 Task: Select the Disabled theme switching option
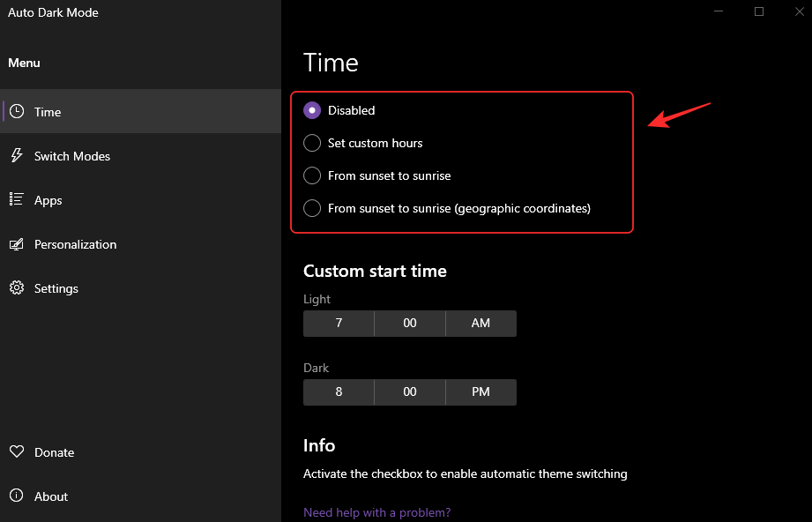tap(312, 109)
